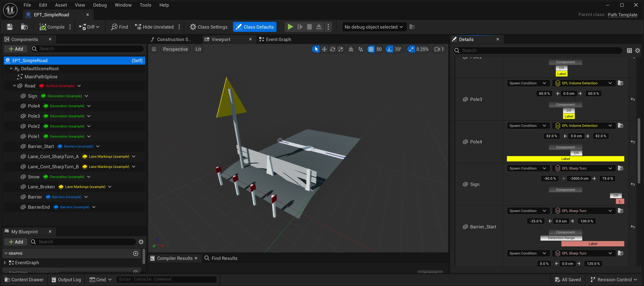Click the Compile button
This screenshot has width=644, height=286.
click(x=52, y=27)
